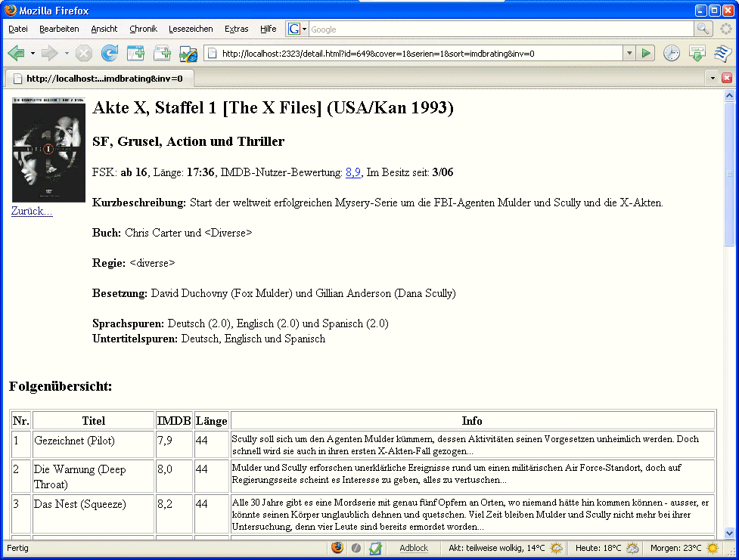The height and width of the screenshot is (560, 739).
Task: Click the grayed Forward arrow button
Action: pos(49,53)
